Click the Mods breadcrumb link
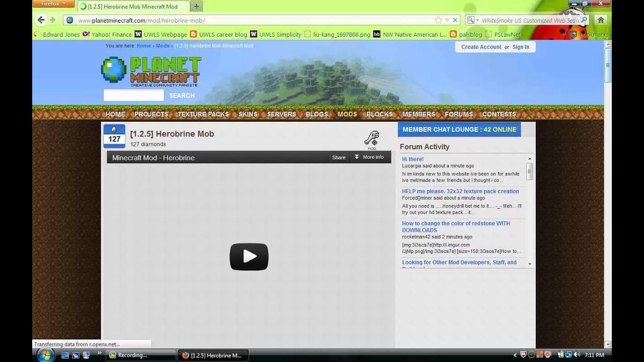This screenshot has height=362, width=644. tap(163, 46)
